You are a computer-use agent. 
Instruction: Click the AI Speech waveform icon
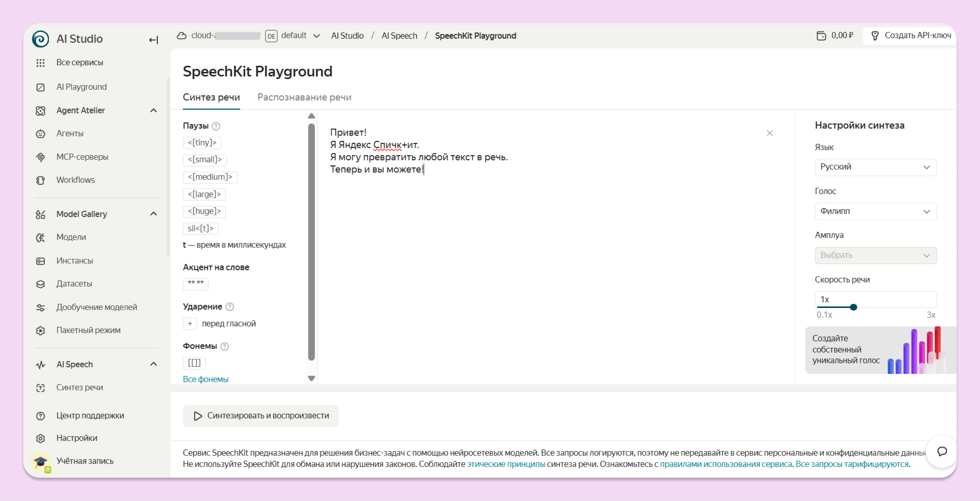(x=40, y=365)
